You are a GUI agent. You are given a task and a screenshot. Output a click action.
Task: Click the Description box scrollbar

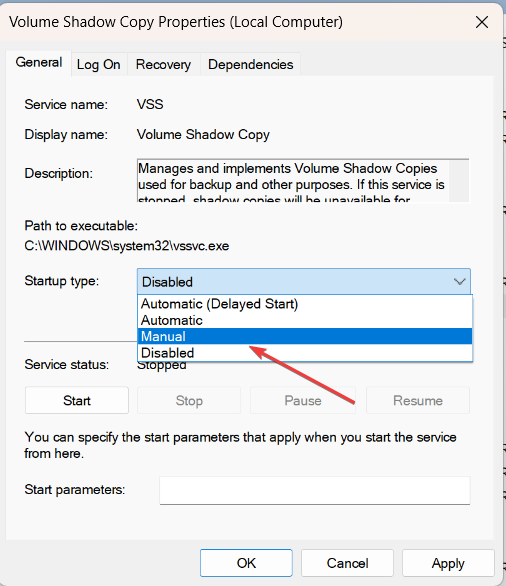click(459, 181)
